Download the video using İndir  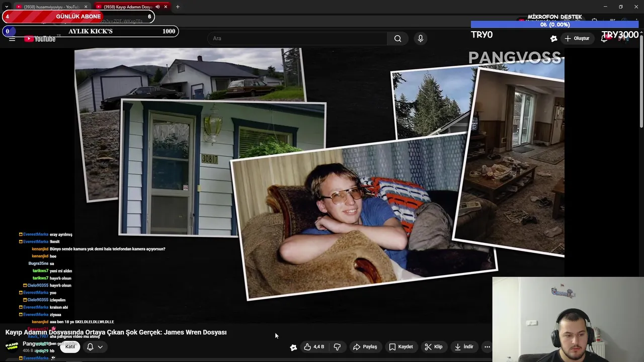pos(464,347)
